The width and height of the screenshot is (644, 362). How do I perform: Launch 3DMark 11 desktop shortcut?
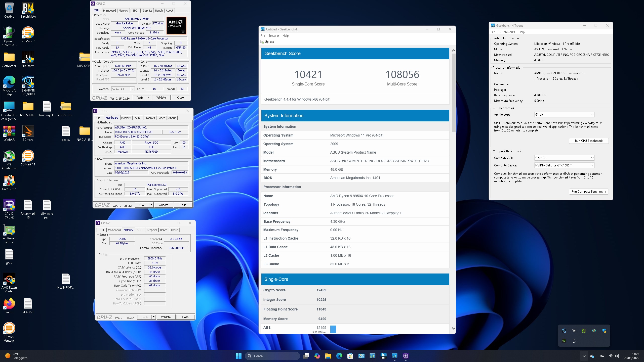[x=28, y=158]
